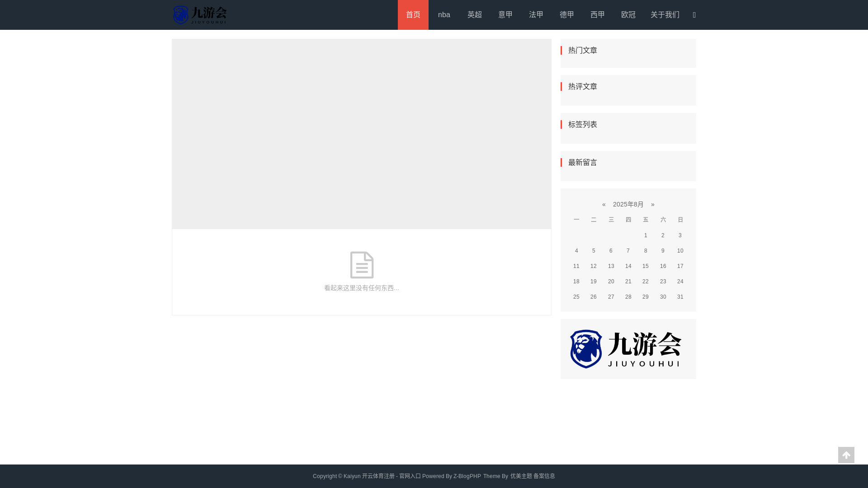This screenshot has height=488, width=868.
Task: Click the back-to-top arrow button
Action: (x=846, y=455)
